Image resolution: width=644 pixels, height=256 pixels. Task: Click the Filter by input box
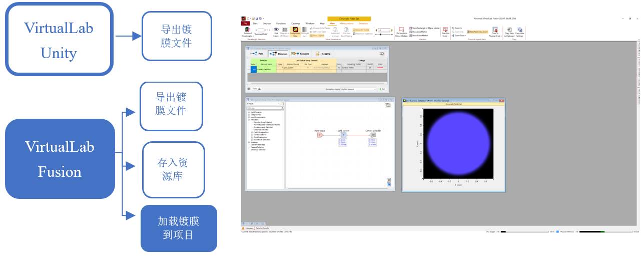263,108
